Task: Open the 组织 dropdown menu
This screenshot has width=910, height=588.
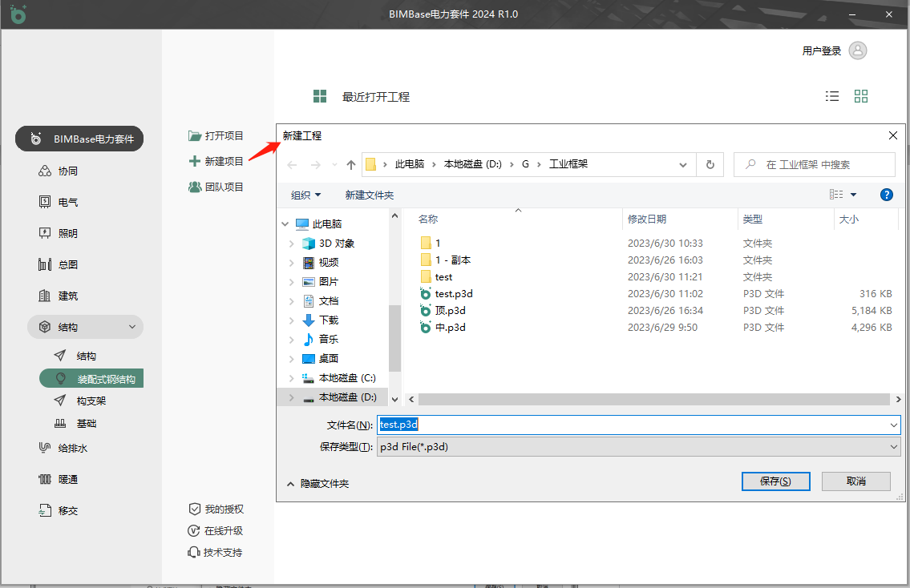Action: point(305,195)
